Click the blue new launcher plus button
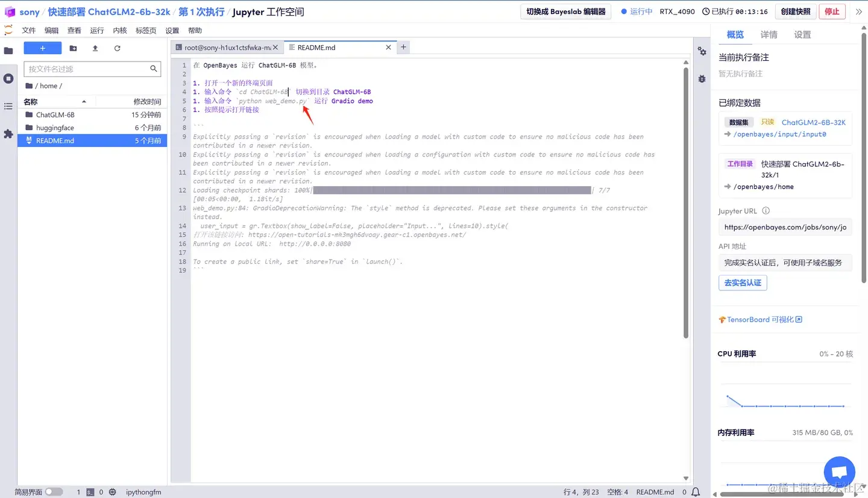 point(43,48)
